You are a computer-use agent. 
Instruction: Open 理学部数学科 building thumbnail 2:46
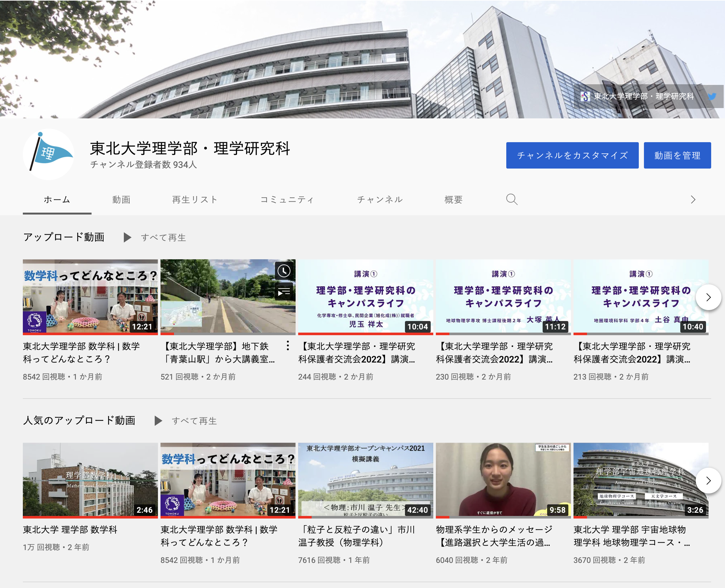pyautogui.click(x=90, y=480)
